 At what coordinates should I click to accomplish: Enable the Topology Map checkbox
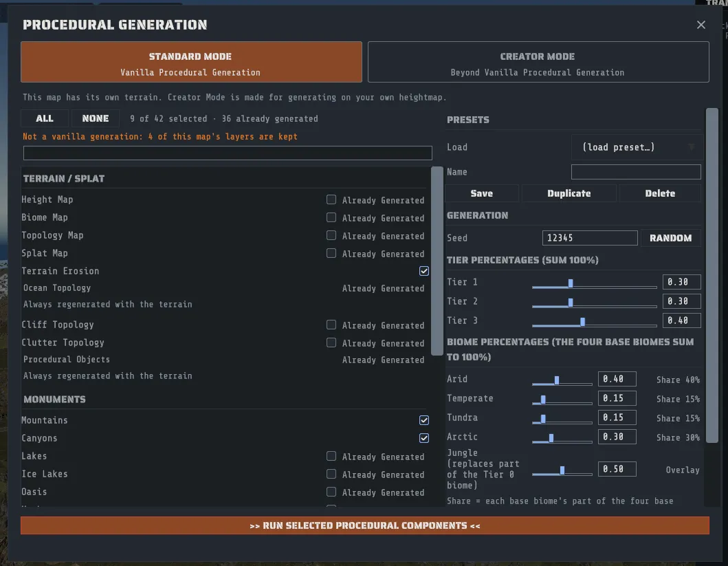click(331, 235)
